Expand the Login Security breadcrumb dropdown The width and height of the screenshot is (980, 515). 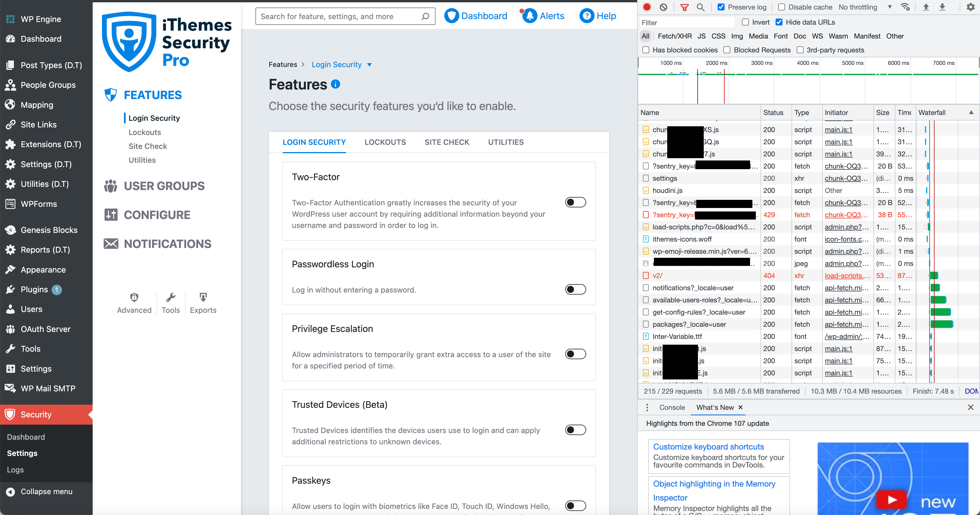(x=370, y=65)
